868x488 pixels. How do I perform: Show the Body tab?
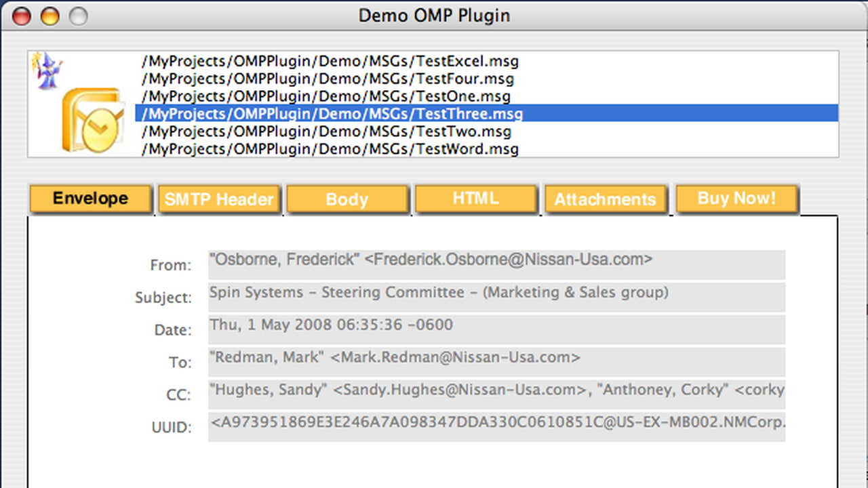click(347, 199)
